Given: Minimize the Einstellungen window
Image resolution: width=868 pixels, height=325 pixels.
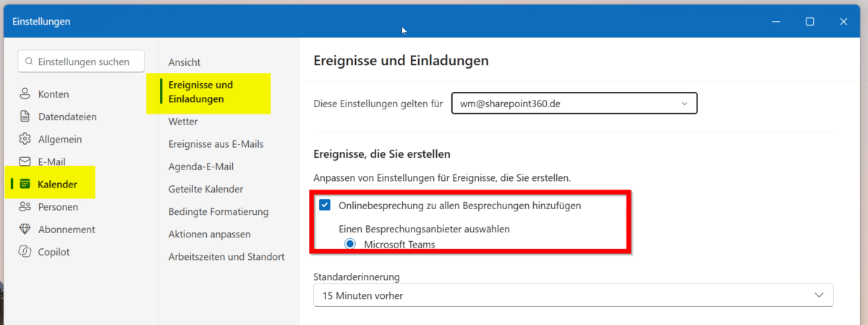Looking at the screenshot, I should [776, 22].
